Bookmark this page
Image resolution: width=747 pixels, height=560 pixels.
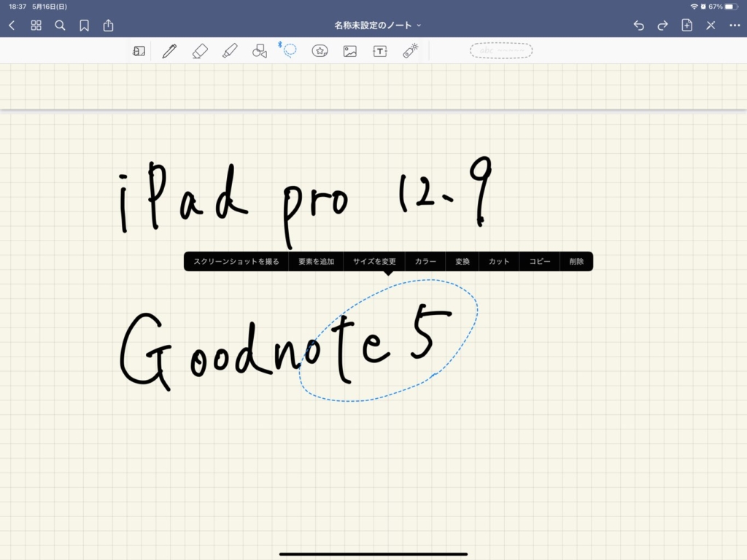85,26
